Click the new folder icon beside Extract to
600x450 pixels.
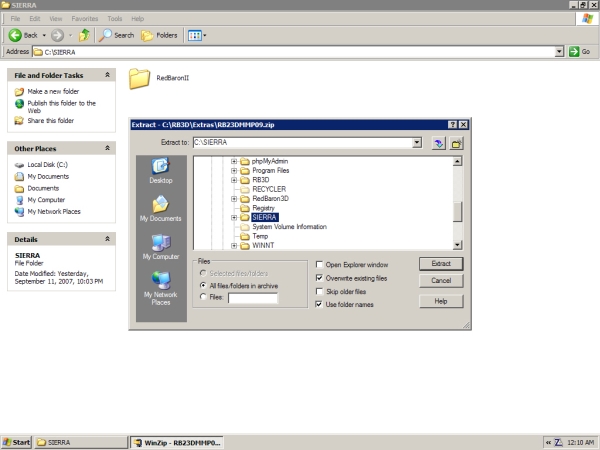456,143
